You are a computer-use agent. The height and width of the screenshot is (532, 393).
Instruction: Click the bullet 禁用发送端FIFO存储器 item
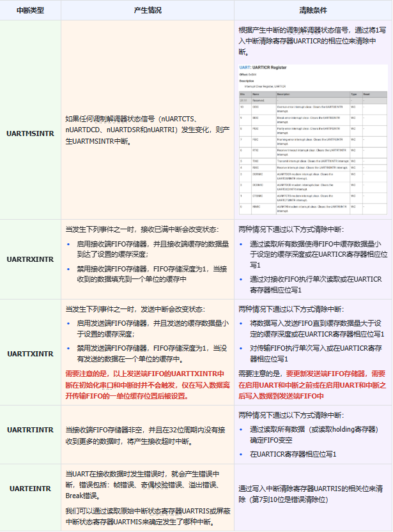151,354
